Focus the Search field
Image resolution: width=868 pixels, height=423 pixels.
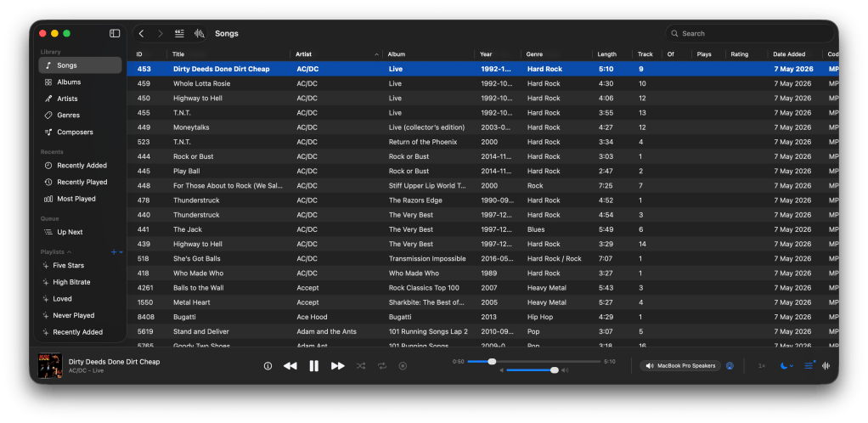[750, 33]
